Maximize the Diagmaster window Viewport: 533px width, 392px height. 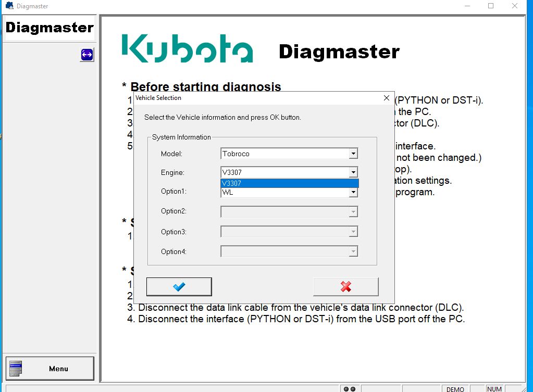point(490,6)
